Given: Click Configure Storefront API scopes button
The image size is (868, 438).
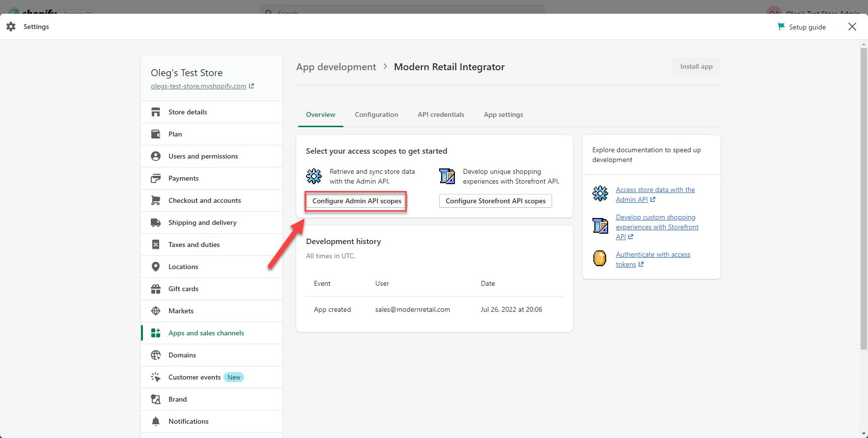Looking at the screenshot, I should tap(496, 201).
